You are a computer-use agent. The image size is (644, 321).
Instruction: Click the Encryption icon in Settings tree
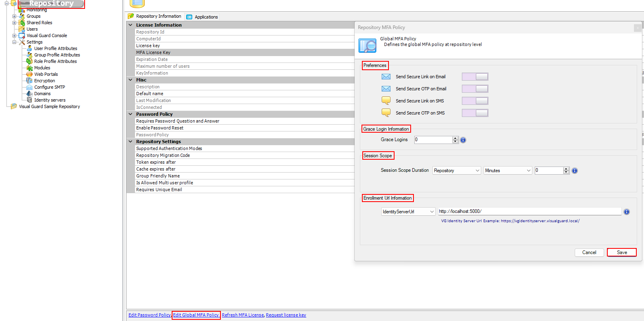tap(29, 81)
